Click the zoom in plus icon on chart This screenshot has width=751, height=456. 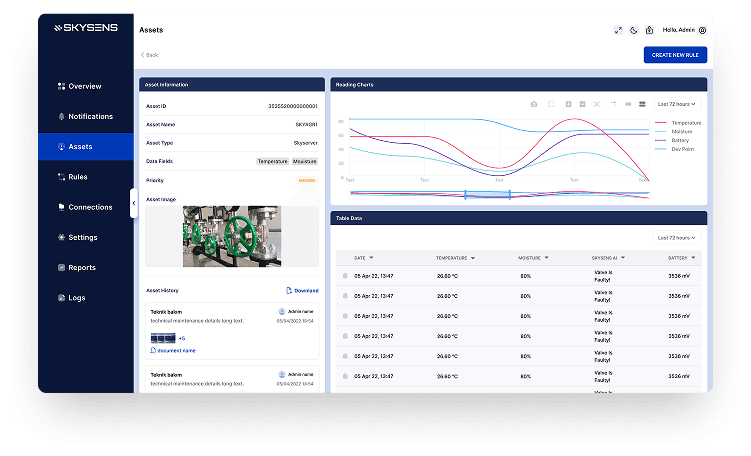pyautogui.click(x=568, y=104)
